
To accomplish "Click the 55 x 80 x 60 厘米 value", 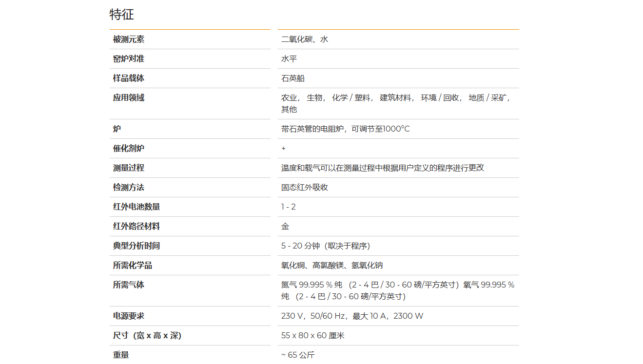I will coord(312,336).
